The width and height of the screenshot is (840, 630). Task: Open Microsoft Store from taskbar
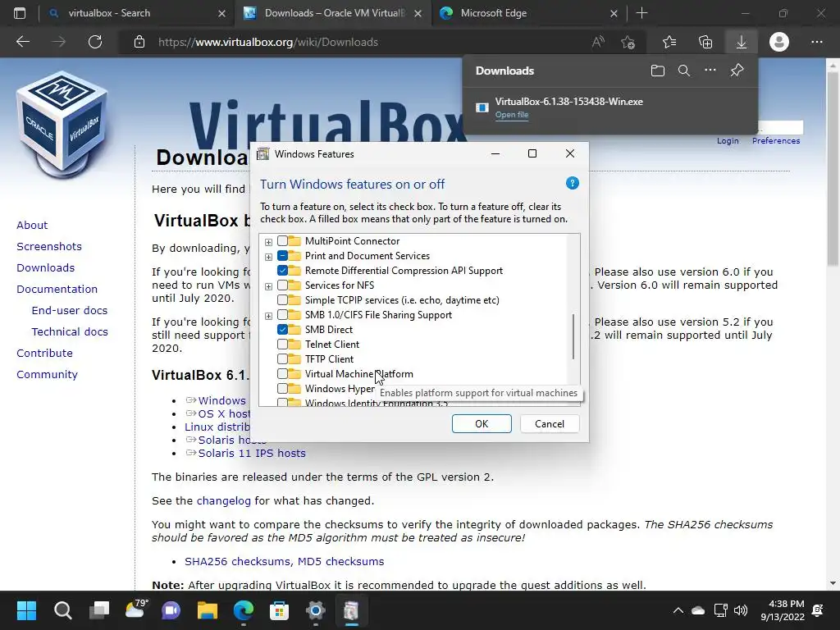click(279, 610)
